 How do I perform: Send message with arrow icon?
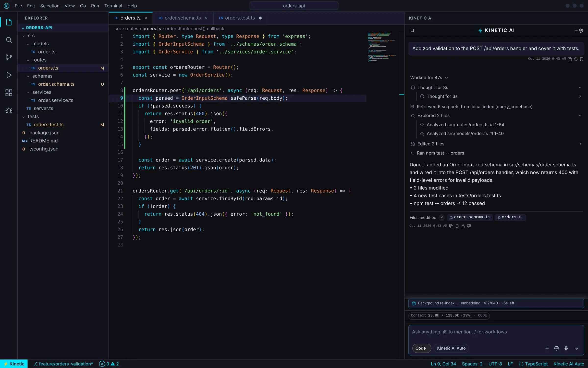click(576, 348)
